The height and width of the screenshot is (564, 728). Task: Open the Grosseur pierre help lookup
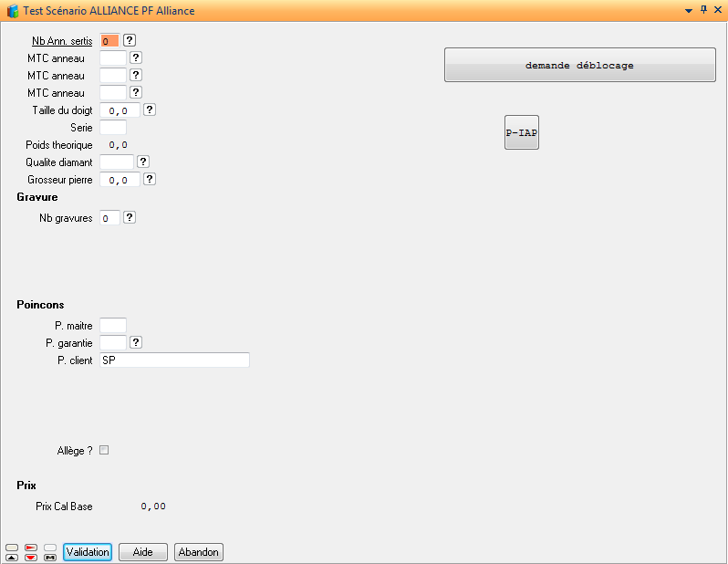click(151, 180)
